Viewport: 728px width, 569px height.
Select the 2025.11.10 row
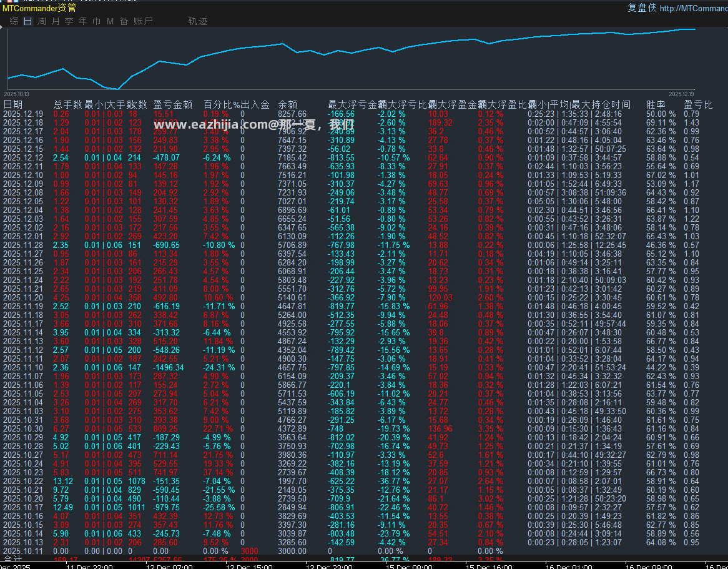(364, 367)
